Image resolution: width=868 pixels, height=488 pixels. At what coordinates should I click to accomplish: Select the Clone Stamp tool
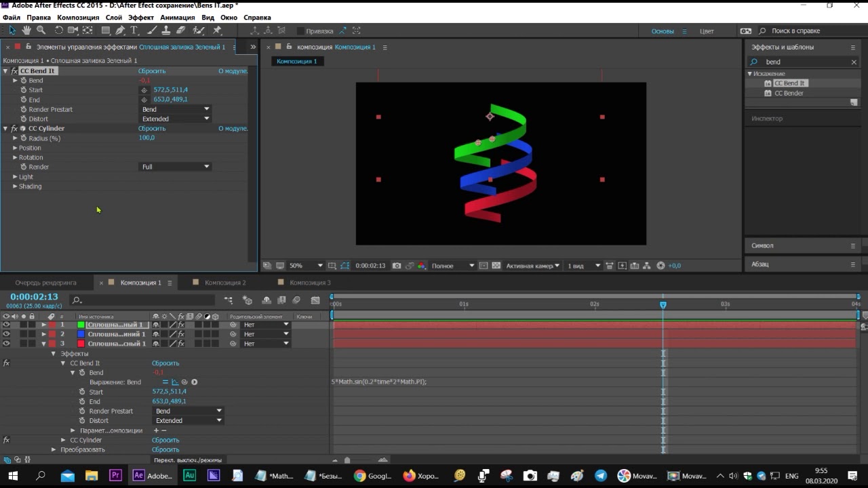[x=166, y=30]
